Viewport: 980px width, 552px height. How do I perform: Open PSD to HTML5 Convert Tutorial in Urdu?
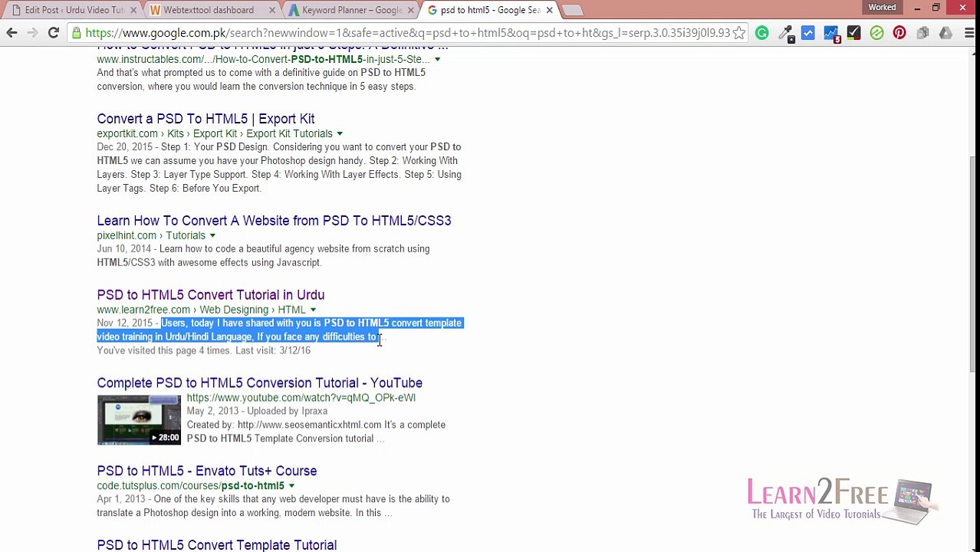click(210, 295)
